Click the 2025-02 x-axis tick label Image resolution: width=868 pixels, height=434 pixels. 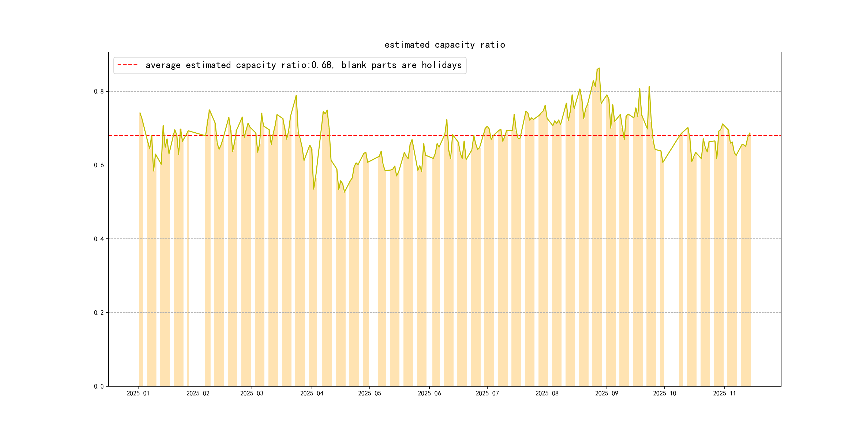pos(198,393)
